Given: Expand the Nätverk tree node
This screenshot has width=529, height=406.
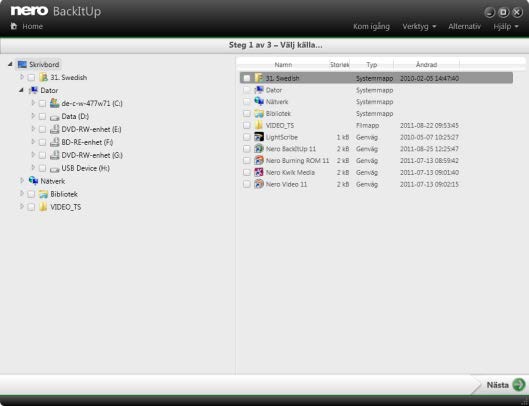Looking at the screenshot, I should coord(22,181).
